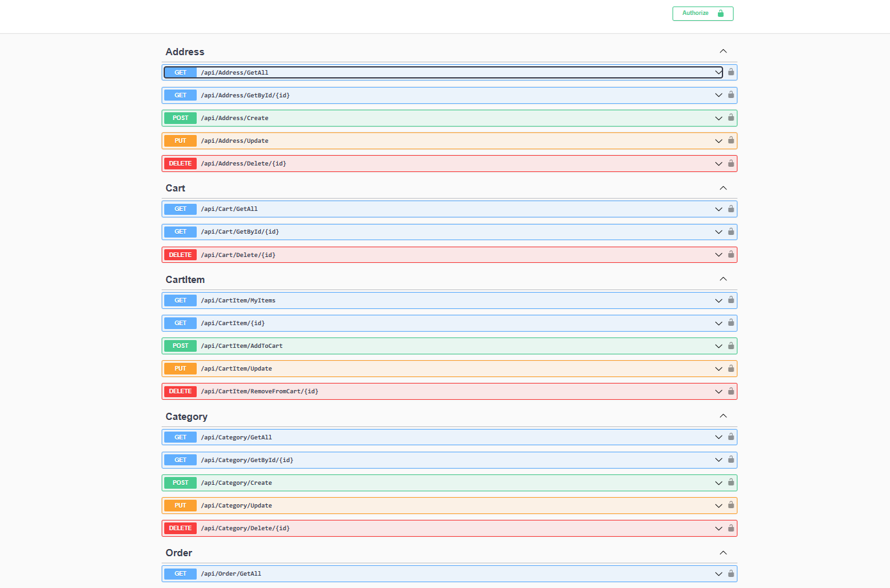Screen dimensions: 890x588
Task: Open the Authorize dialog
Action: point(702,14)
